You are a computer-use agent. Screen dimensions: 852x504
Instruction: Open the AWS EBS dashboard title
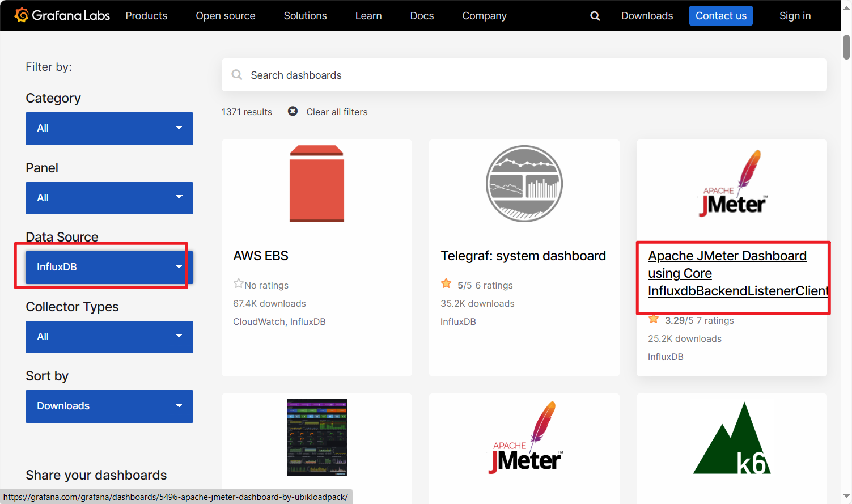tap(261, 256)
